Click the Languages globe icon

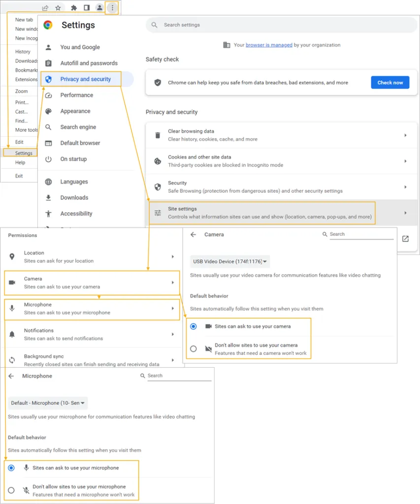tap(49, 182)
